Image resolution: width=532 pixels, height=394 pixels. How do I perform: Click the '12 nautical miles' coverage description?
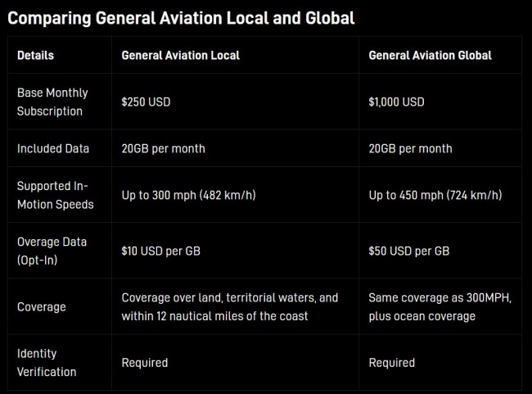click(x=229, y=307)
